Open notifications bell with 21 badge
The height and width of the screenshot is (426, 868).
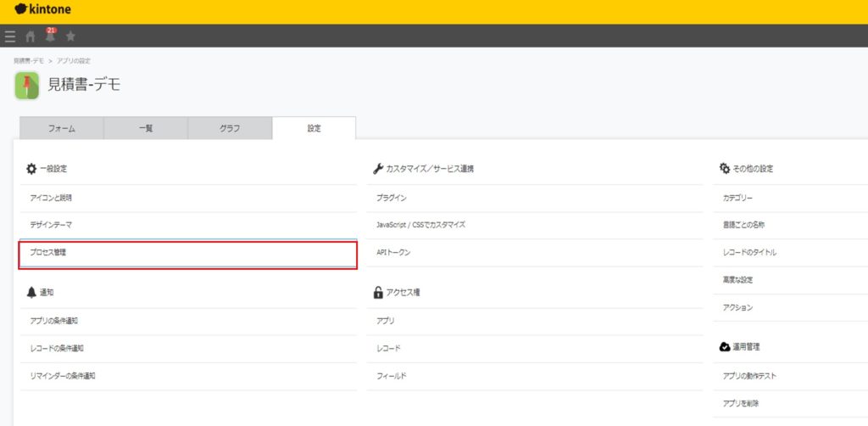50,36
